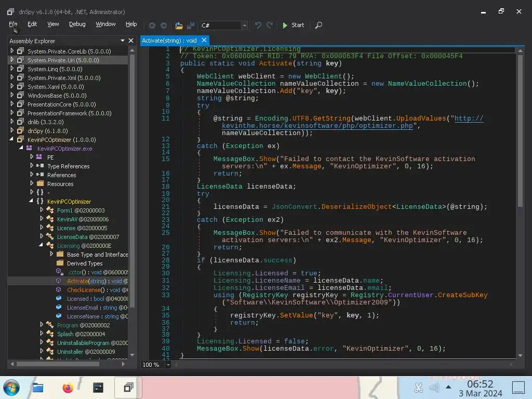Select the Splash @02000004 class
The width and height of the screenshot is (532, 399).
point(81,334)
